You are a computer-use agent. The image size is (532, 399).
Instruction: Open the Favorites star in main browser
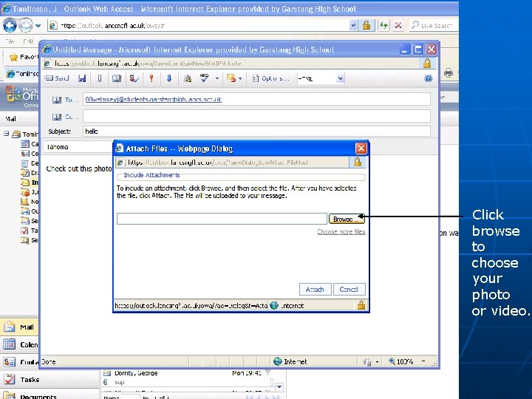tap(13, 57)
